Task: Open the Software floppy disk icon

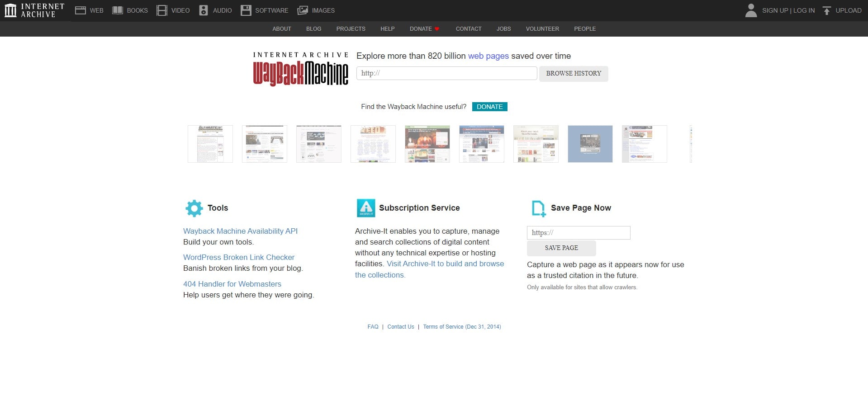Action: (x=246, y=10)
